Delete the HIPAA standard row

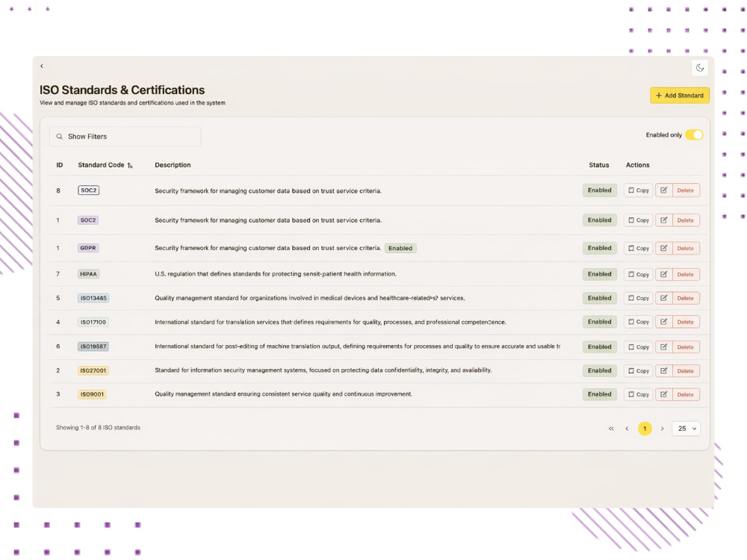click(686, 275)
